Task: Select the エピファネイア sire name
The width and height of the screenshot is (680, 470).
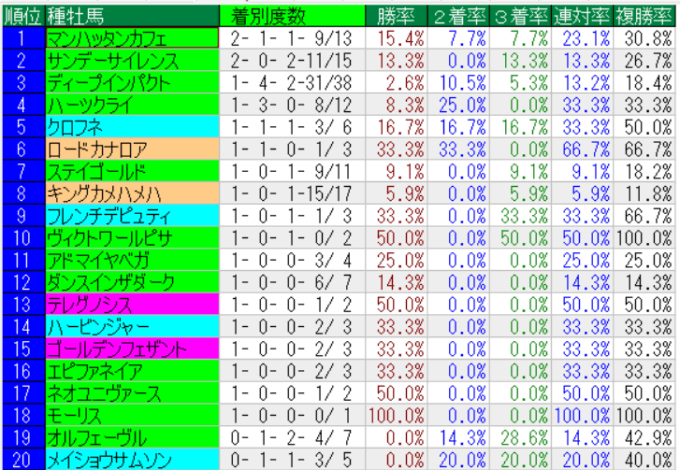Action: point(132,371)
